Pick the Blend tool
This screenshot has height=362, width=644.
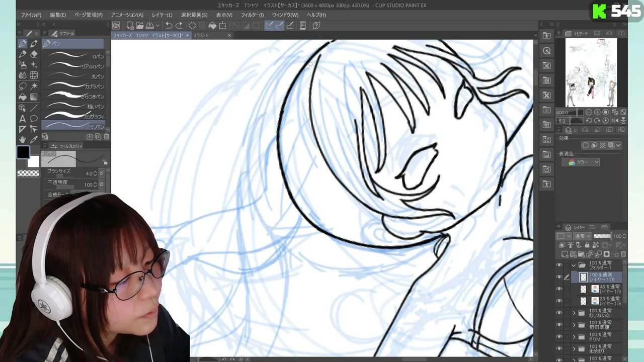coord(23,75)
